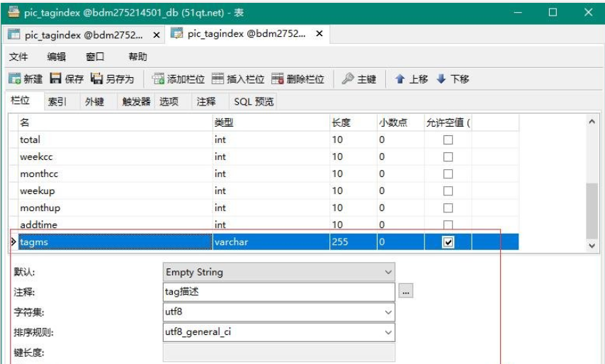Toggle allow-null checkbox for total row
The width and height of the screenshot is (605, 364).
pyautogui.click(x=448, y=140)
